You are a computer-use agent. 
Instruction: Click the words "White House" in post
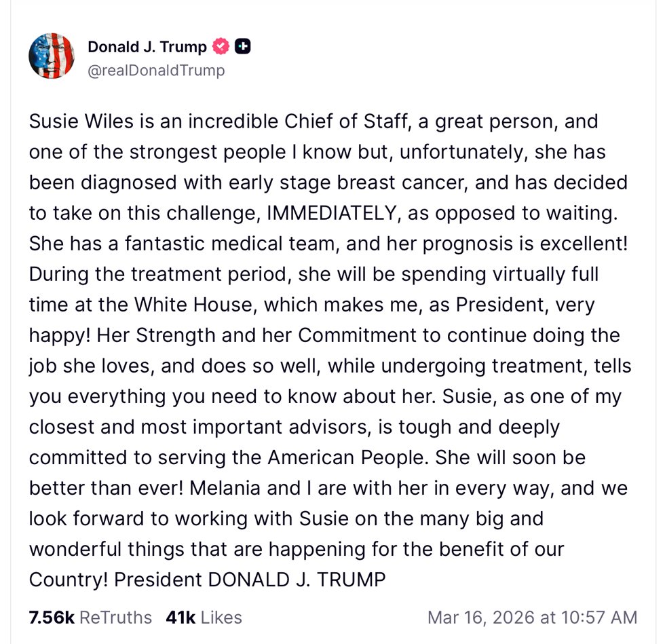(x=197, y=305)
